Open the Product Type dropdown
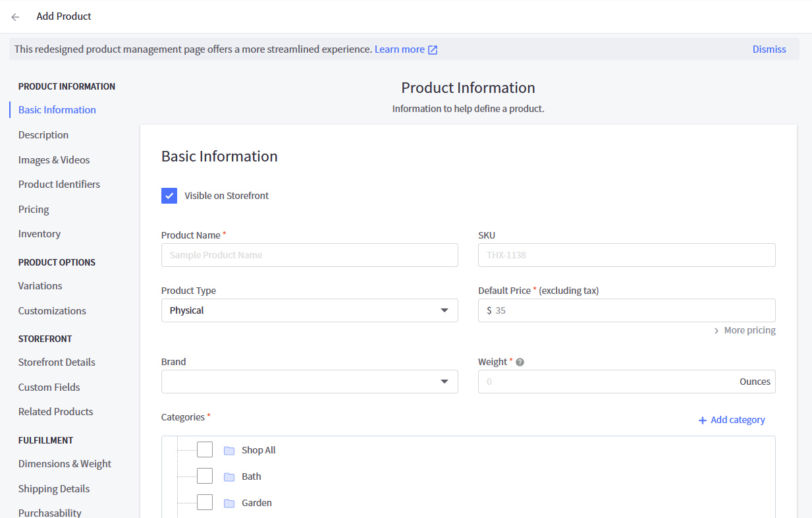 [444, 310]
